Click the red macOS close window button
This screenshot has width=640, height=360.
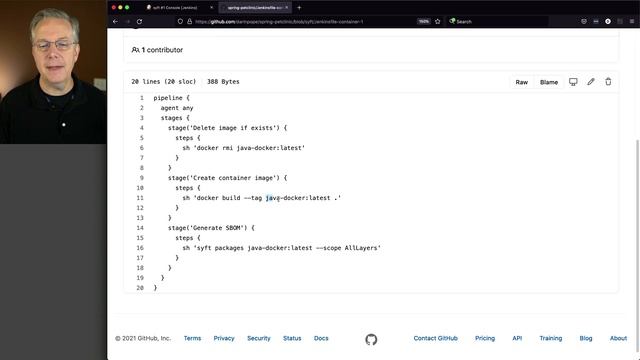(113, 7)
